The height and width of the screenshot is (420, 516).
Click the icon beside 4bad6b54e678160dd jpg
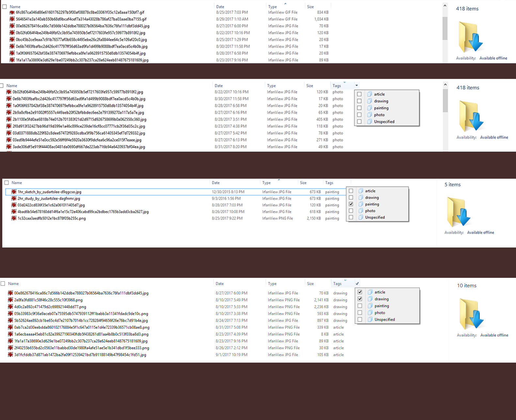14,212
